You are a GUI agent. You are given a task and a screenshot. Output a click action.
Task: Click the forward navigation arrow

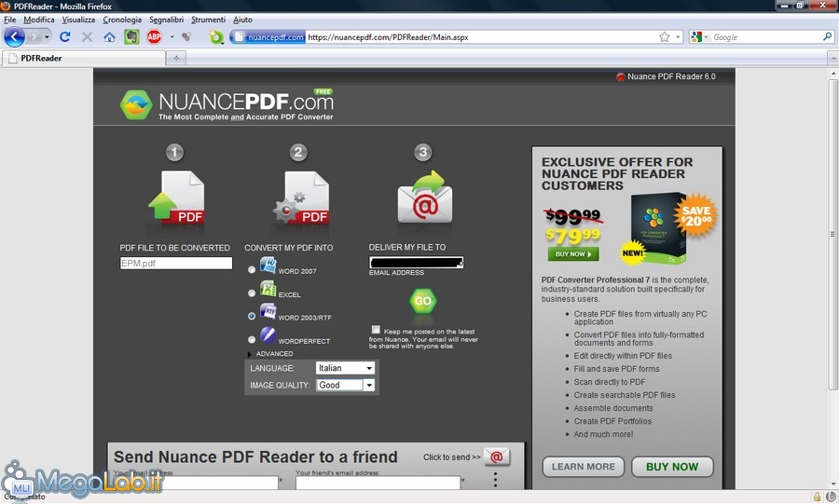point(34,37)
